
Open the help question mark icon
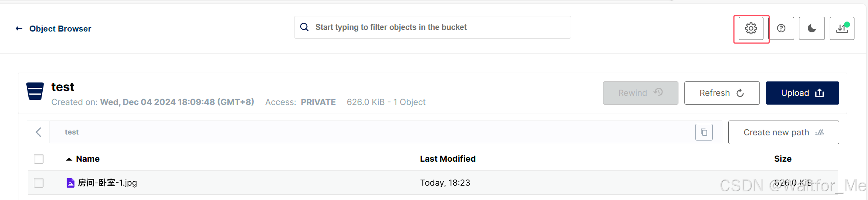(781, 28)
